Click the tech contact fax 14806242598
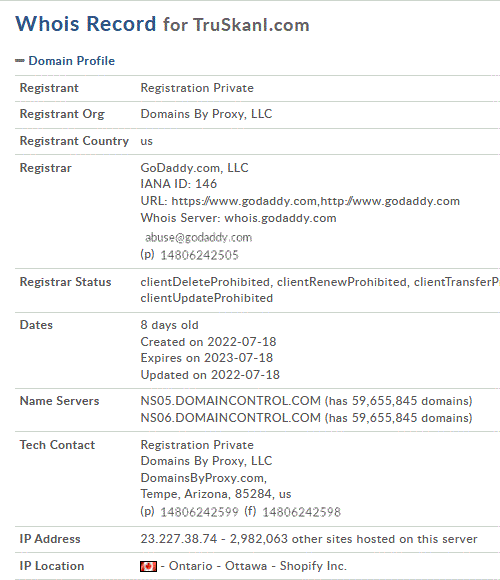Image resolution: width=500 pixels, height=580 pixels. tap(301, 512)
